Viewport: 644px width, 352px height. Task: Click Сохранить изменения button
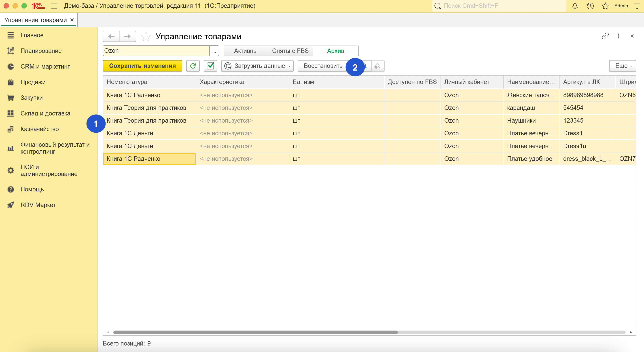pyautogui.click(x=142, y=66)
